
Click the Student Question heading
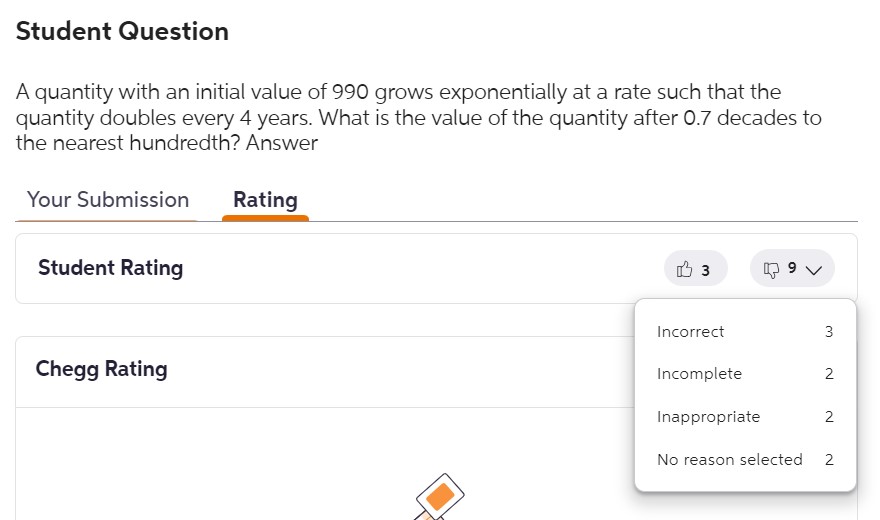coord(122,32)
